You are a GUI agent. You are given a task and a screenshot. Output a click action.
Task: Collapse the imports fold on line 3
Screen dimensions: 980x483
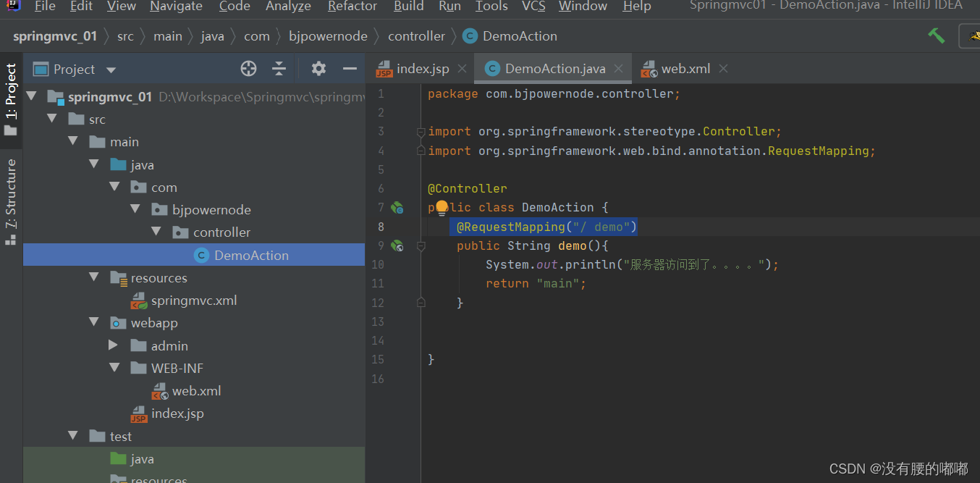point(421,132)
